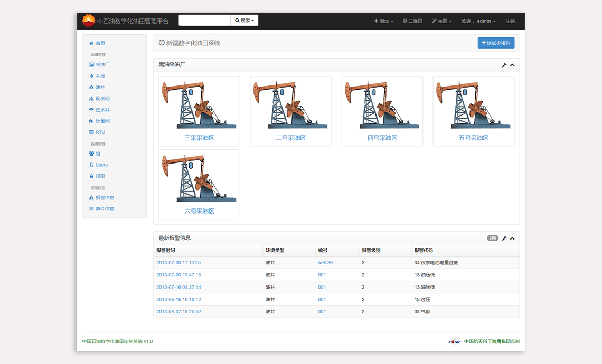Click the warning triangle icon for 报警信息
The height and width of the screenshot is (364, 602).
click(91, 198)
